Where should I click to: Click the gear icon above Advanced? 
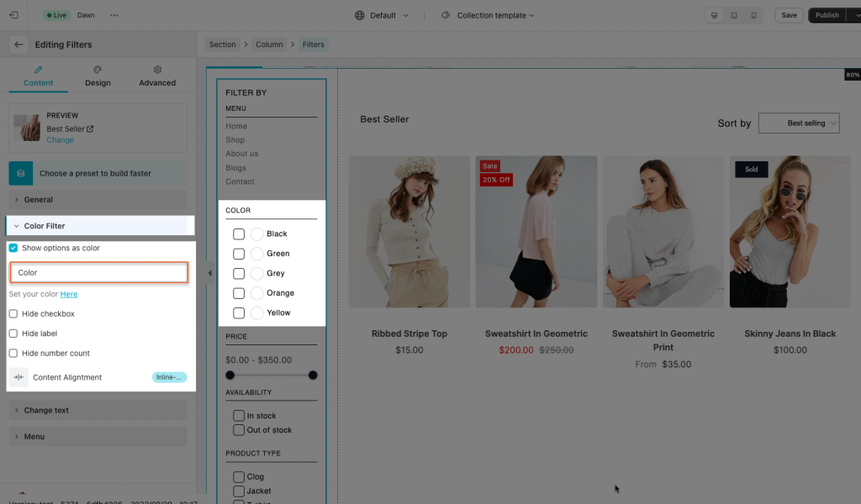point(157,70)
